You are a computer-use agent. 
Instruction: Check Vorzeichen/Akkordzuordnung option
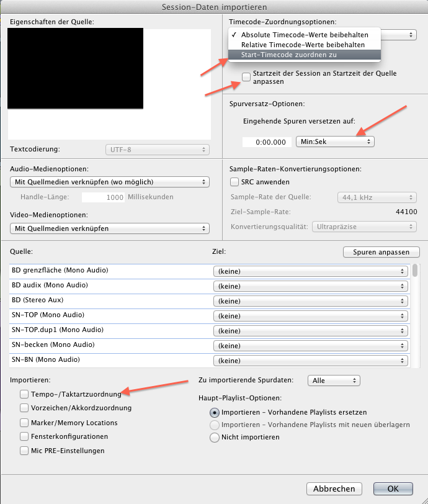24,408
